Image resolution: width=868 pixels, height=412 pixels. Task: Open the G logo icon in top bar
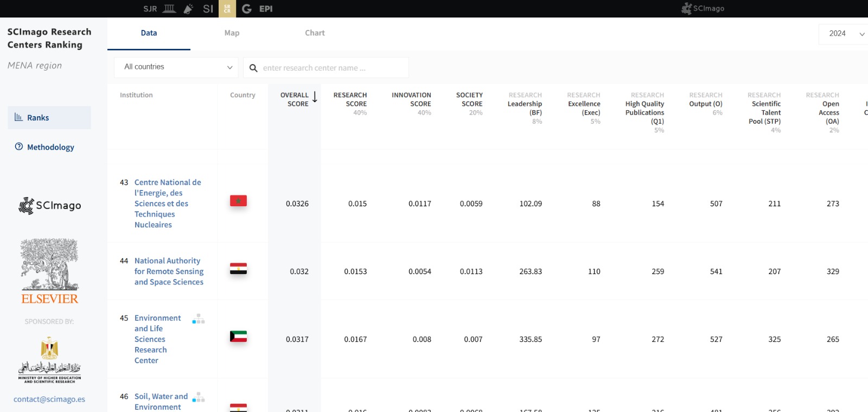(x=247, y=9)
